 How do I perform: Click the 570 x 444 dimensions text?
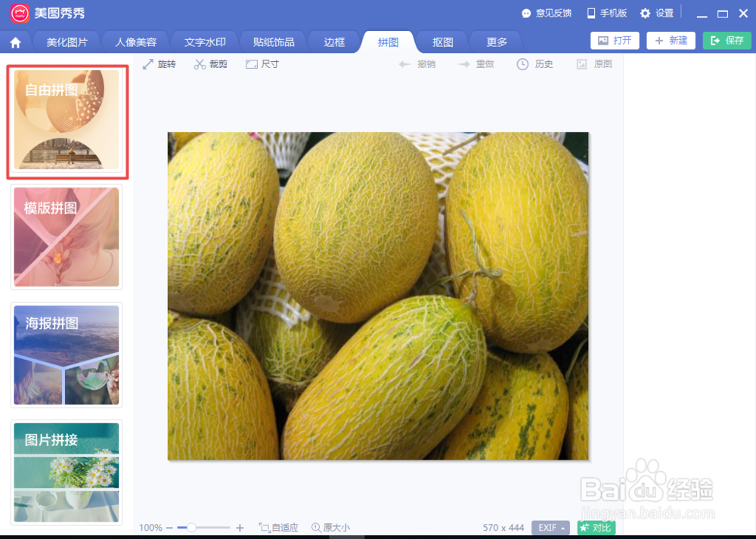coord(503,528)
